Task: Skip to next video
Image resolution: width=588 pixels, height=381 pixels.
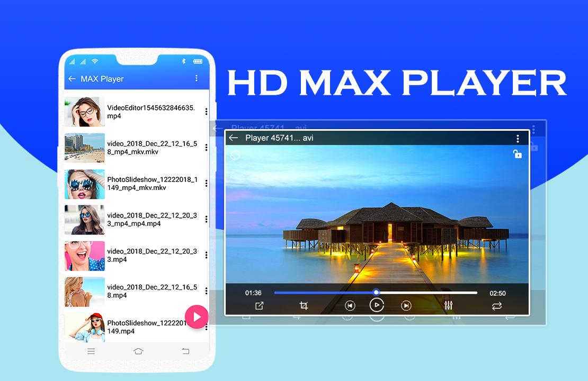Action: point(406,306)
